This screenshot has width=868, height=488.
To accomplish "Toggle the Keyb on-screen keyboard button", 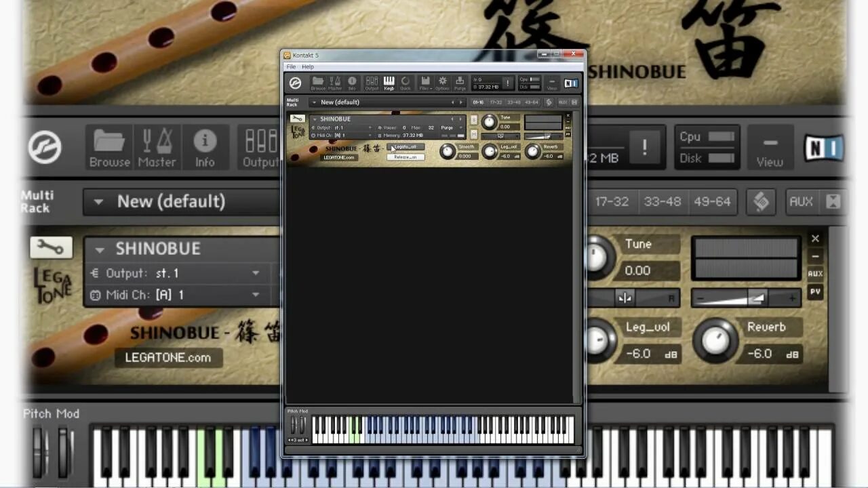I will pyautogui.click(x=389, y=83).
